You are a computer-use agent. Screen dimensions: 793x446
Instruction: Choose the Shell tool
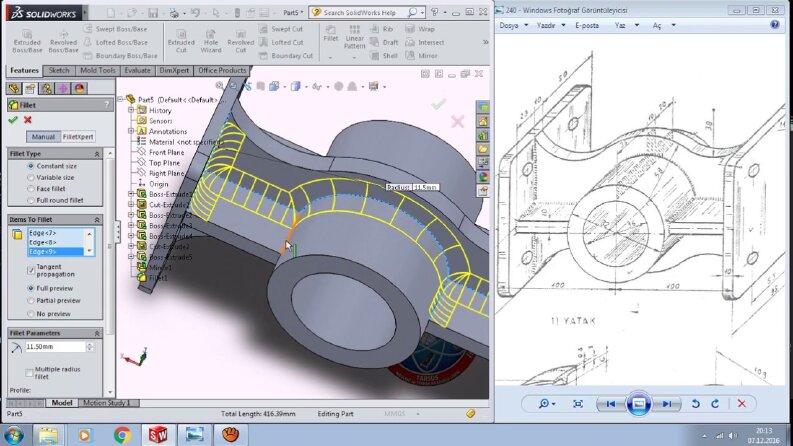tap(384, 56)
